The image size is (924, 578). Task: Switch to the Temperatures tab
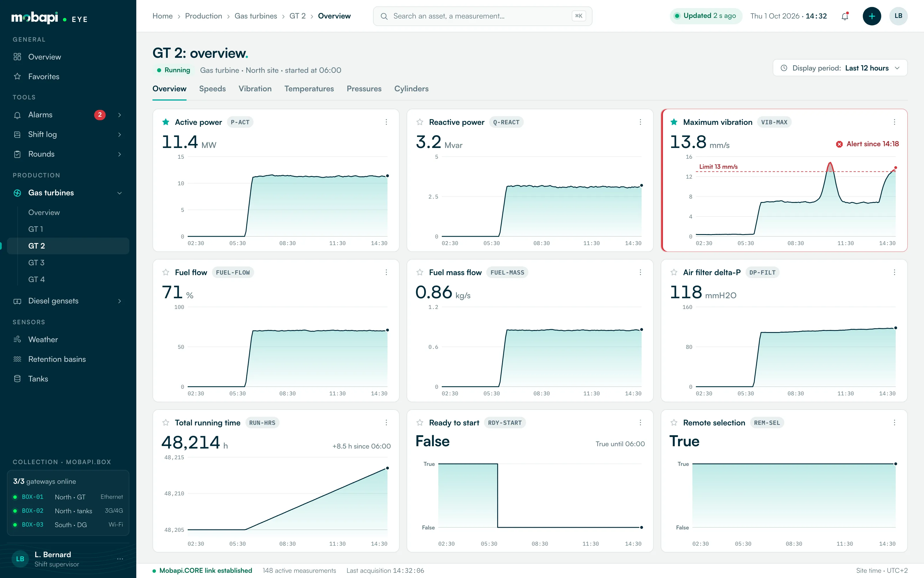tap(309, 89)
